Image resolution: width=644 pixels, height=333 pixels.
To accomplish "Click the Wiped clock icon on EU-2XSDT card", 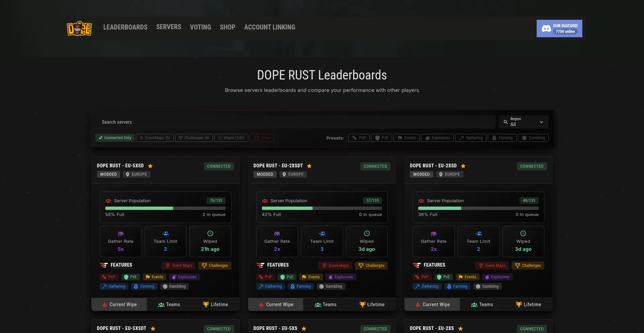I will click(x=367, y=233).
